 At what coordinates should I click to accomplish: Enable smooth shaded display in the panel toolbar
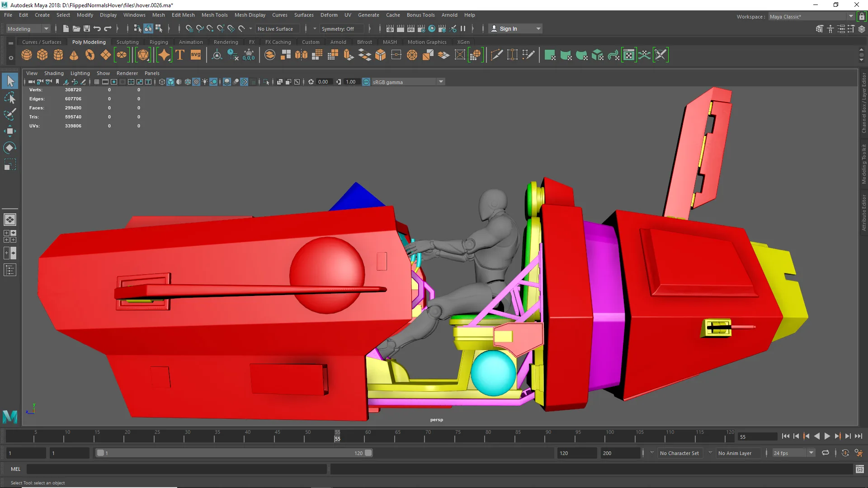point(170,82)
